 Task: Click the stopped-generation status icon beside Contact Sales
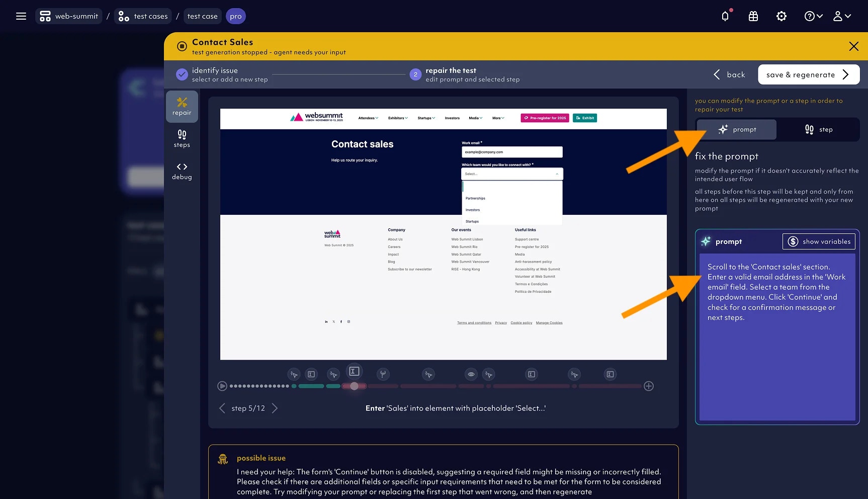[x=182, y=46]
